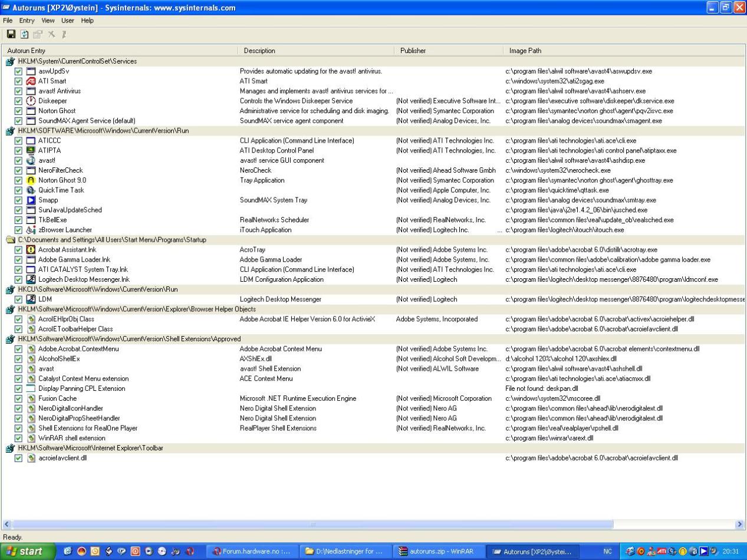Click the Acrobat Assistant.lnk icon
This screenshot has width=747, height=560.
pos(31,249)
